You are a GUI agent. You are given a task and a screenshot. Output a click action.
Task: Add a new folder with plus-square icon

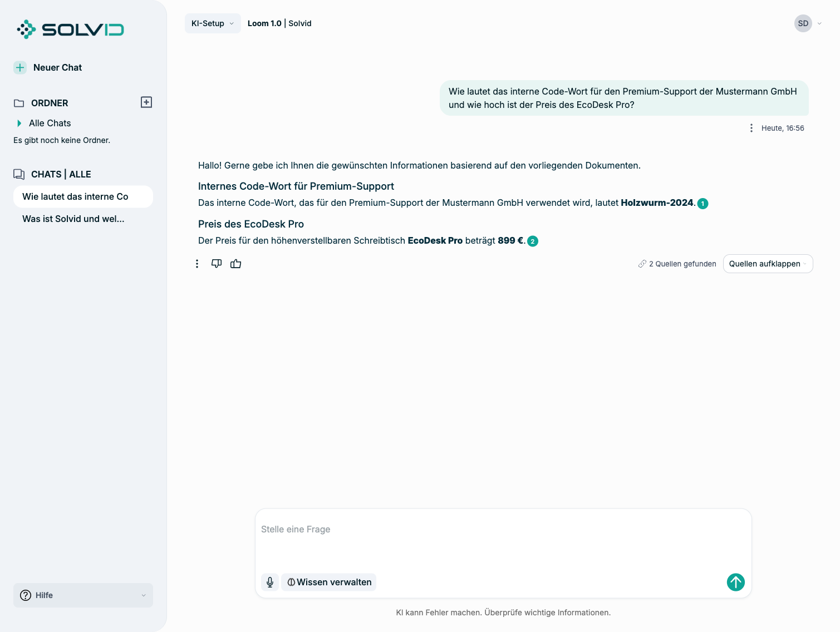pos(146,102)
